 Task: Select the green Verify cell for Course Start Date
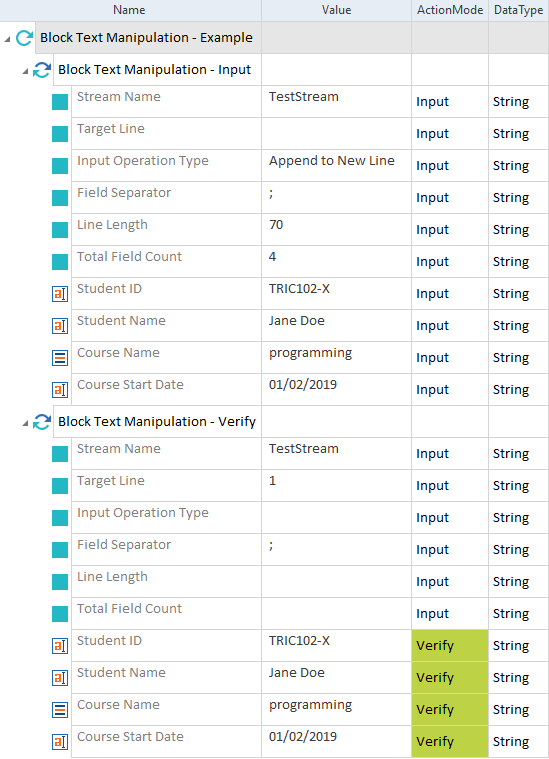(450, 742)
